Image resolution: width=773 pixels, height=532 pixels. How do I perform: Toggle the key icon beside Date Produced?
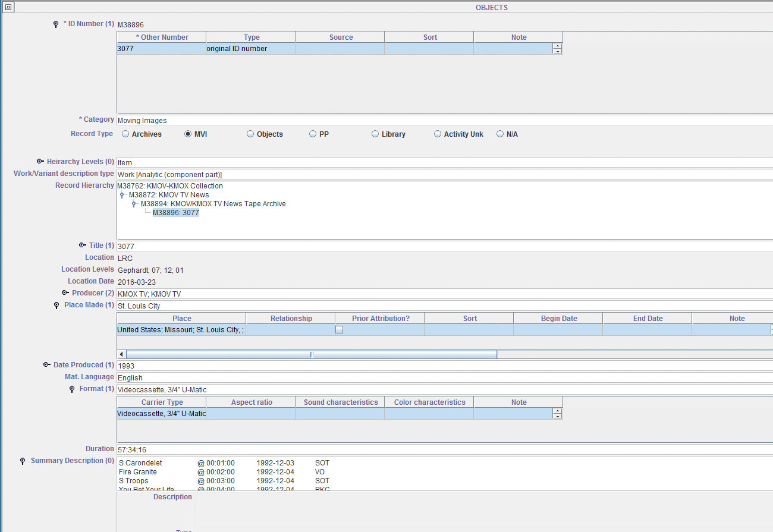point(47,365)
